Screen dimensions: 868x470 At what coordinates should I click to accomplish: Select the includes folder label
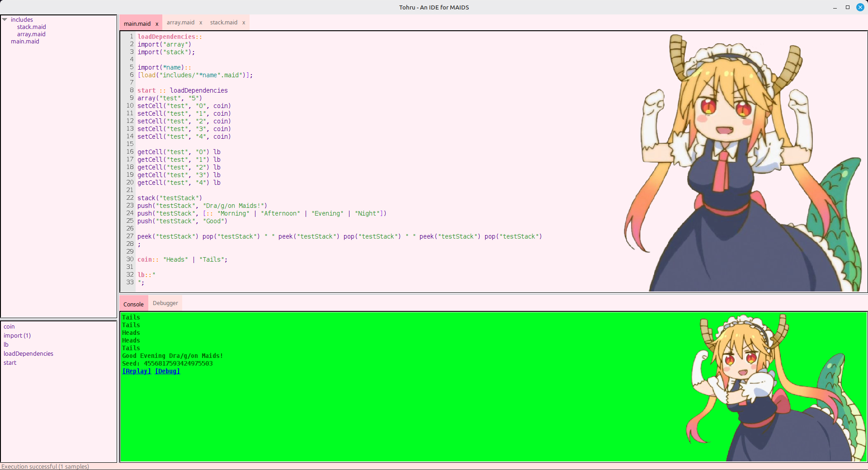click(22, 19)
